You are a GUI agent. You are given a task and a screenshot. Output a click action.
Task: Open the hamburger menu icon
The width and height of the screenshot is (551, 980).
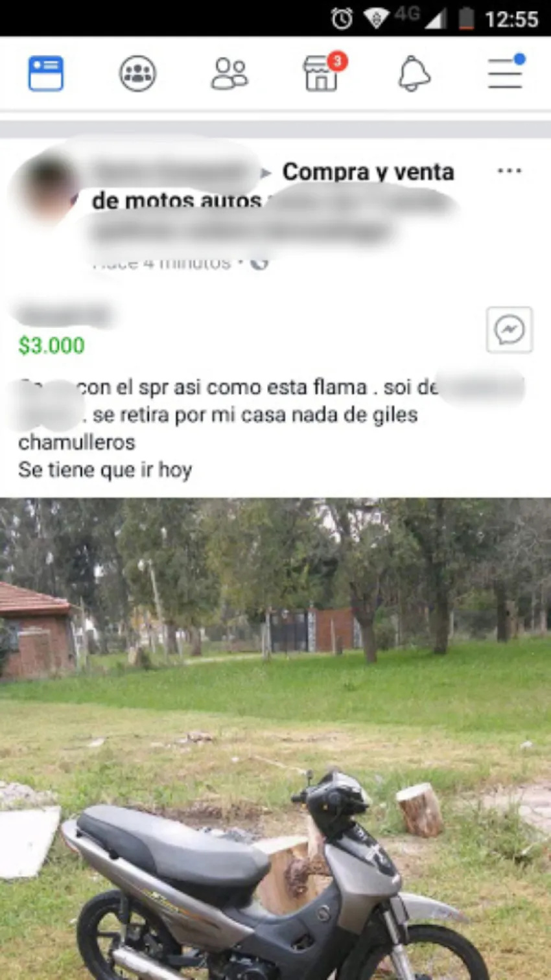[x=506, y=72]
